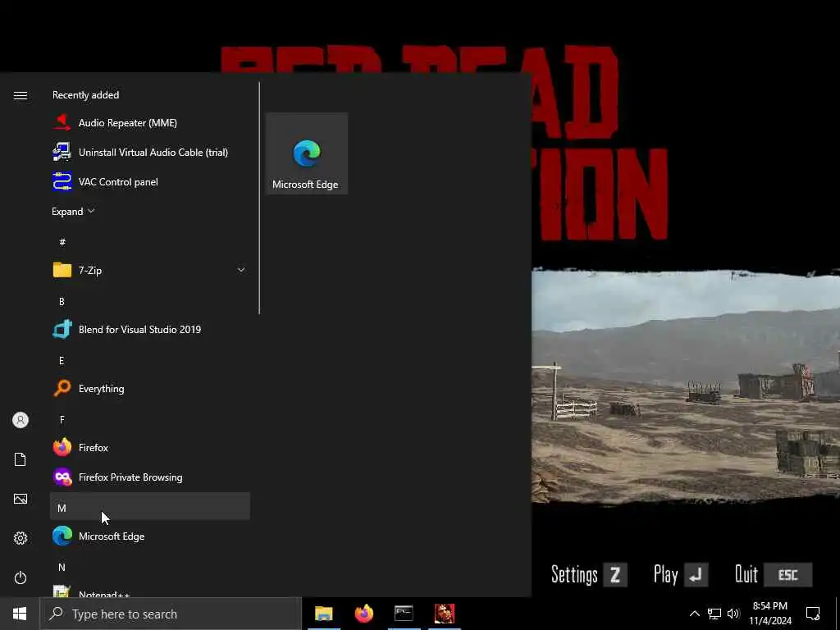Click Settings in the game launcher

[574, 575]
